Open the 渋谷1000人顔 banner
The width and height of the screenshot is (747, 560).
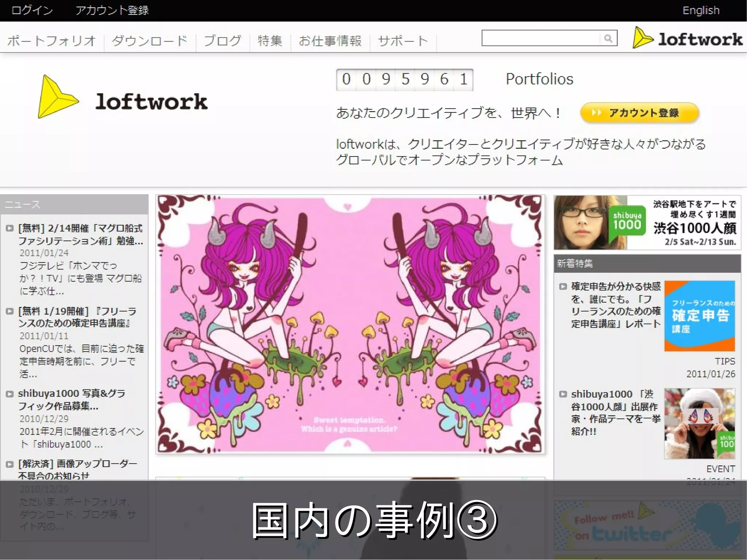[x=647, y=223]
